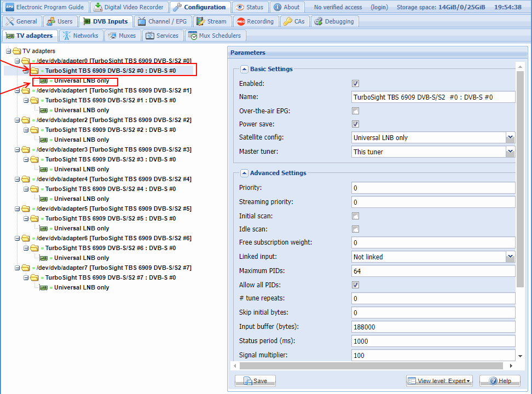532x394 pixels.
Task: Click the LNB card icon under adapter2
Action: [43, 140]
